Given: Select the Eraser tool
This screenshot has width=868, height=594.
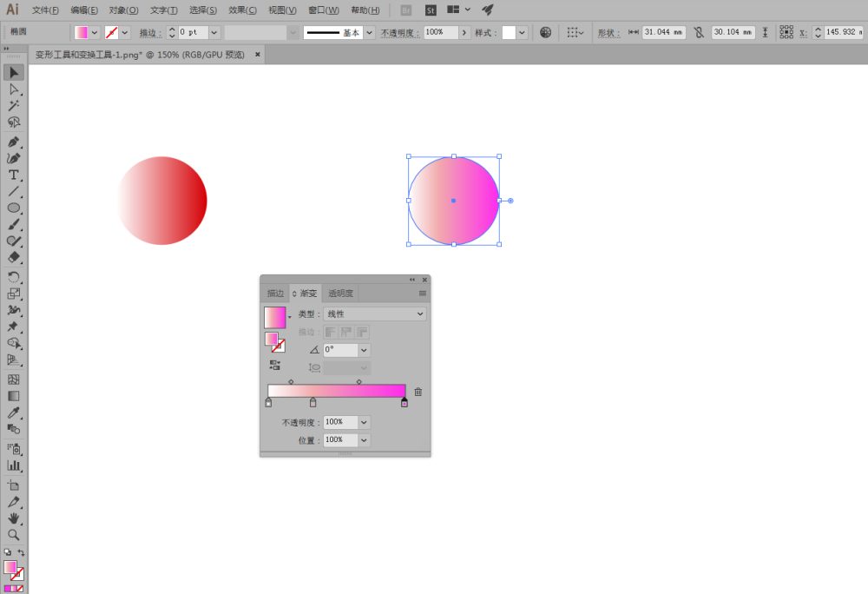Looking at the screenshot, I should click(x=14, y=257).
